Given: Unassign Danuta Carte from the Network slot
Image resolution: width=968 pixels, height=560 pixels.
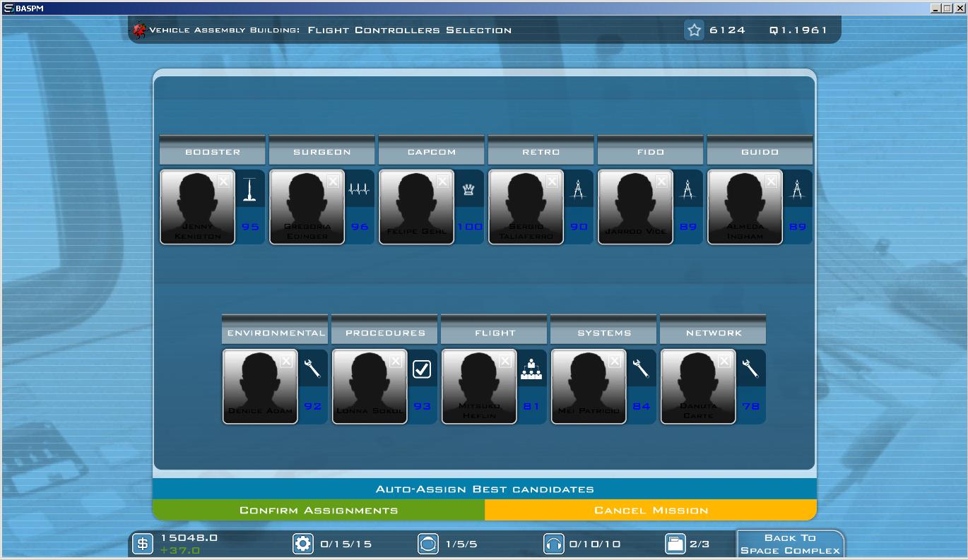Looking at the screenshot, I should tap(724, 362).
